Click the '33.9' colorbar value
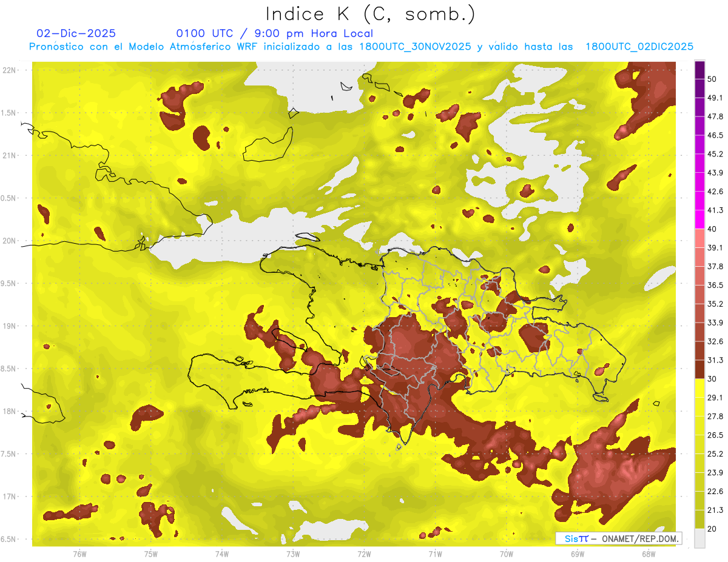The height and width of the screenshot is (562, 728). 715,323
